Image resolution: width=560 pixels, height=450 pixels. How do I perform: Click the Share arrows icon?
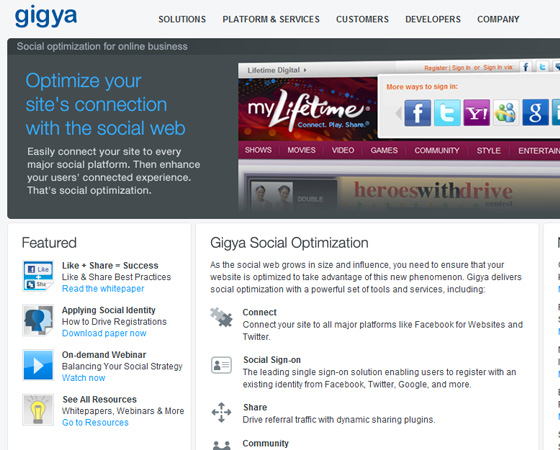(221, 412)
